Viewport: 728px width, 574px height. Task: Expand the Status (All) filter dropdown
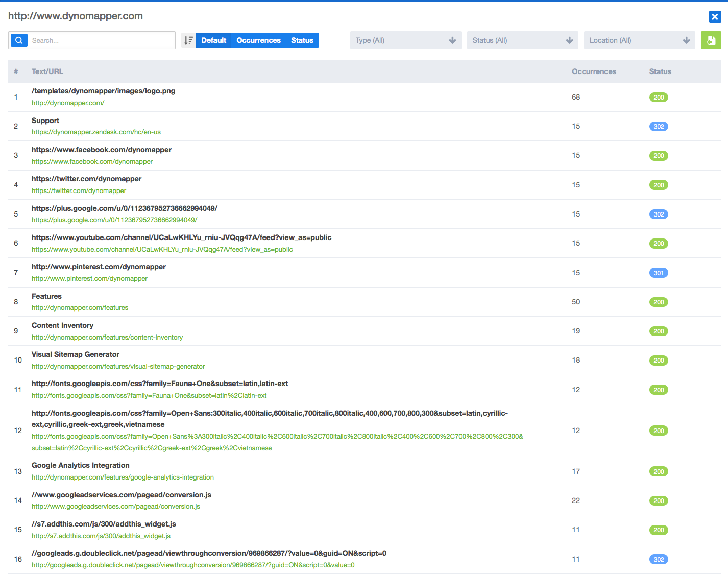coord(523,40)
